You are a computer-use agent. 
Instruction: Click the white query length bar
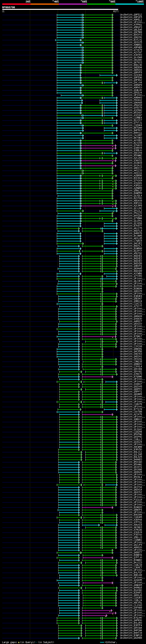(x=60, y=9)
